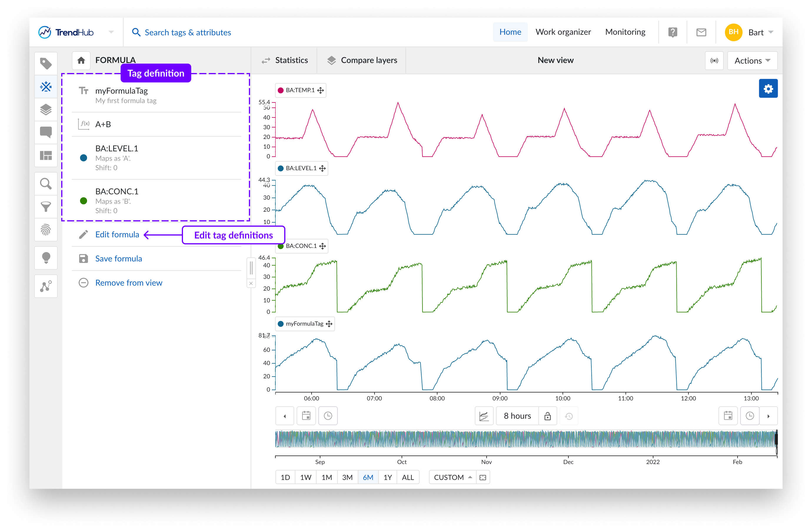Open the filter funnel icon in sidebar
Viewport: 812px width, 530px height.
coord(46,207)
